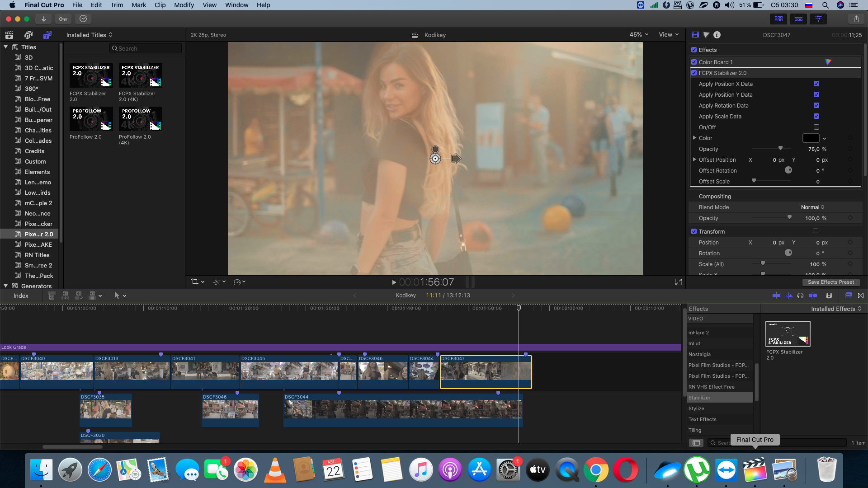Click the Stabilizer Color black swatch
Screen dimensions: 868x488
pyautogui.click(x=811, y=138)
